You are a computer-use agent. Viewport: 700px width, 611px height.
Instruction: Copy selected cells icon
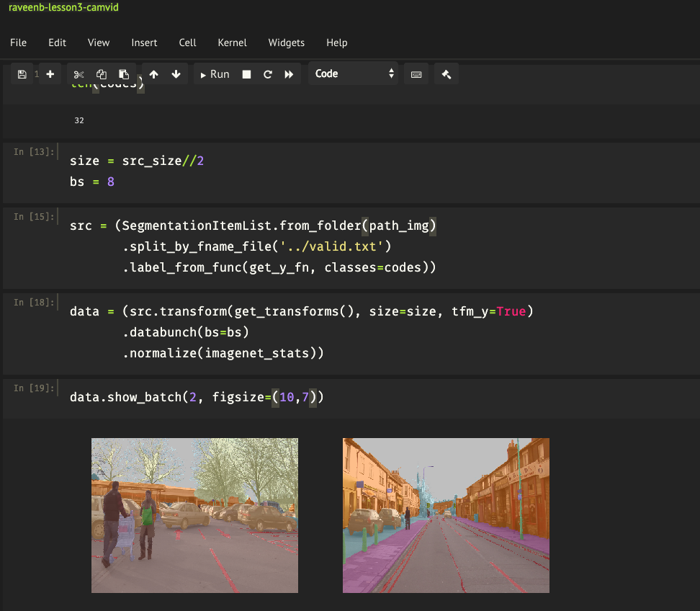pyautogui.click(x=102, y=74)
